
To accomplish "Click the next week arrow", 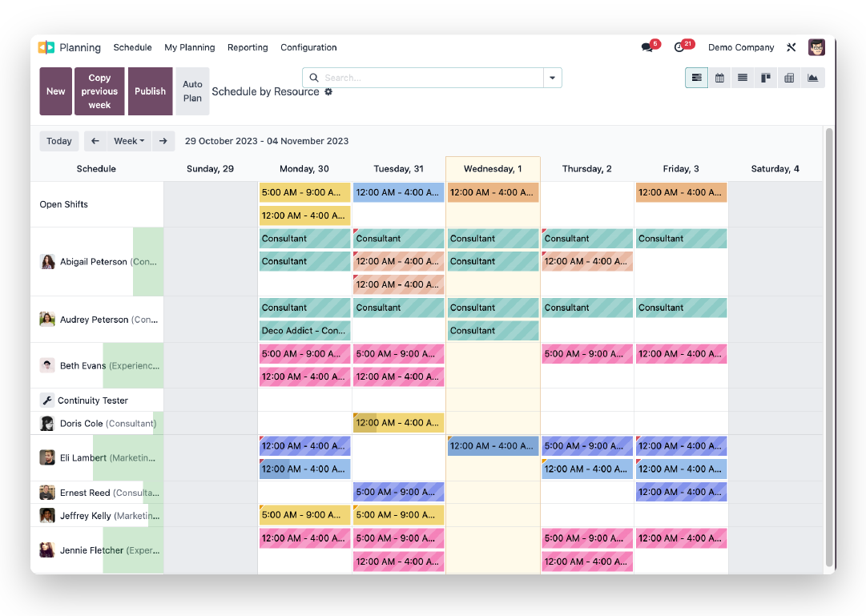I will [x=163, y=140].
